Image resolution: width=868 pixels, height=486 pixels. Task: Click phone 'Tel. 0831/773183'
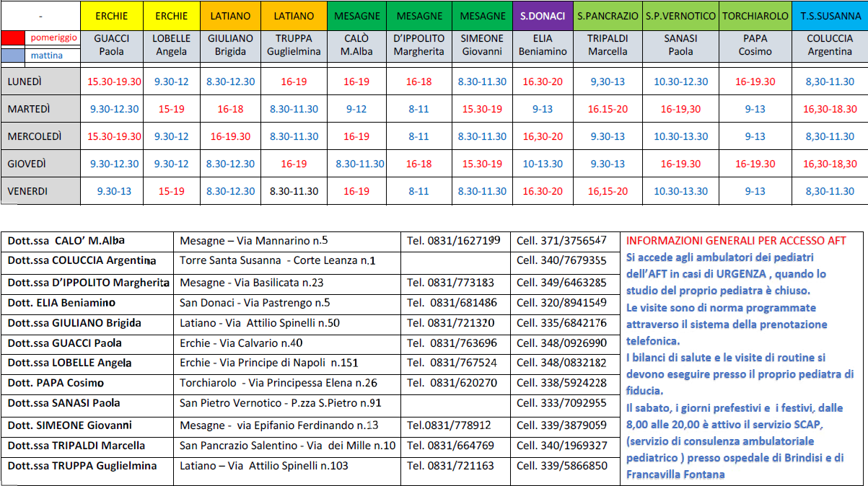(x=450, y=282)
